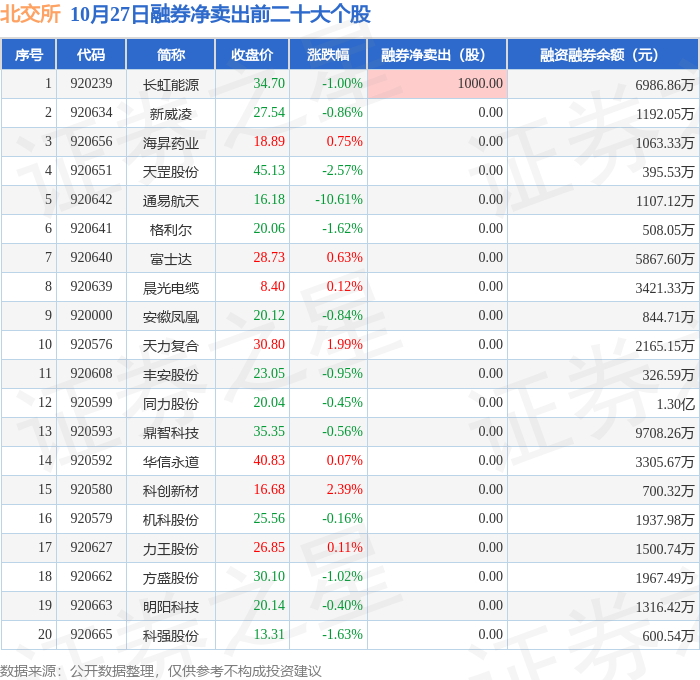Click the balance value 6986.86万

tap(665, 84)
